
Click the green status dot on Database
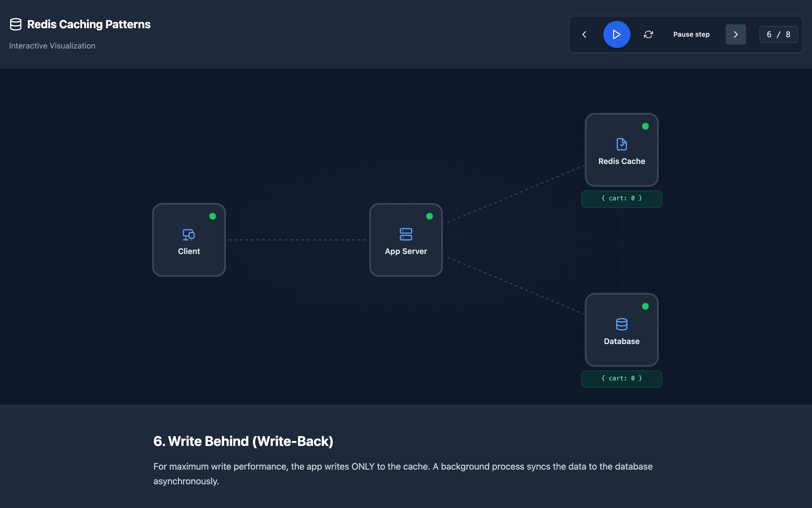pyautogui.click(x=645, y=306)
